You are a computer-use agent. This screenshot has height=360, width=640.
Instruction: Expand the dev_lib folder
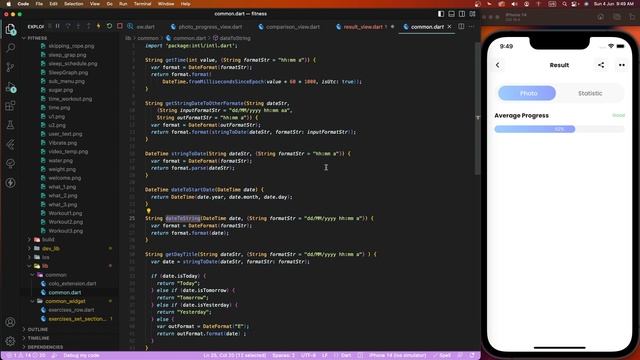click(x=51, y=248)
